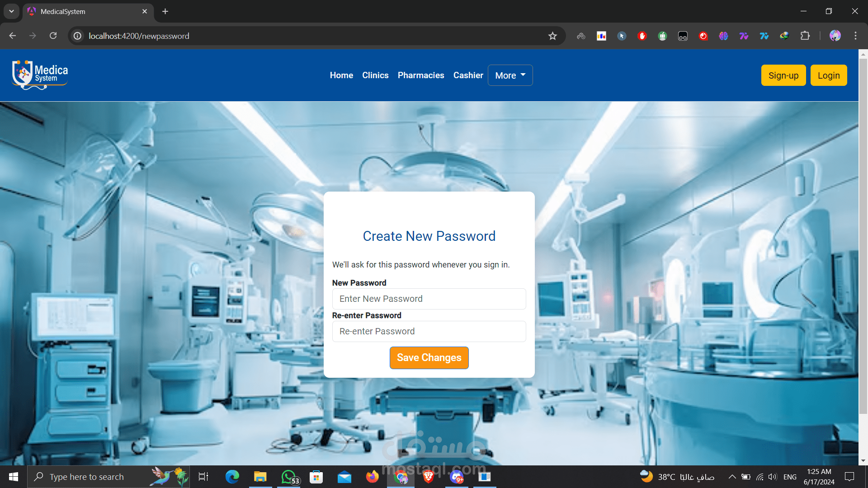This screenshot has height=488, width=868.
Task: Reload the page
Action: point(53,36)
